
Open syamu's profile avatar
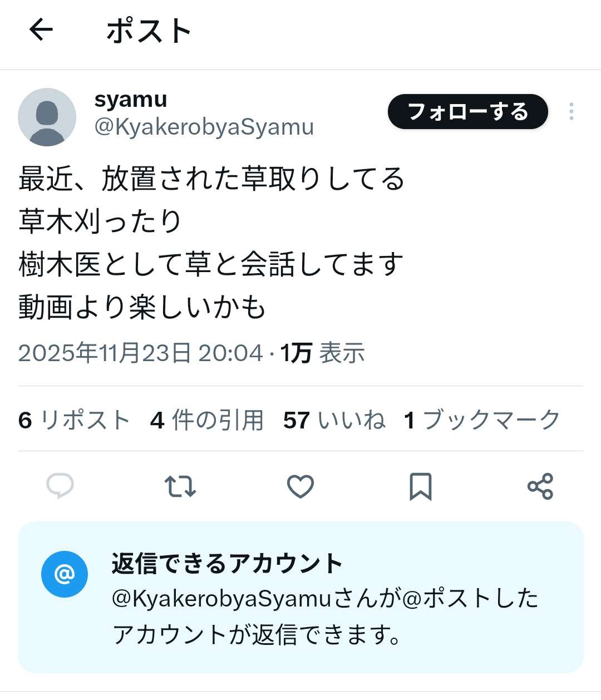[x=47, y=117]
